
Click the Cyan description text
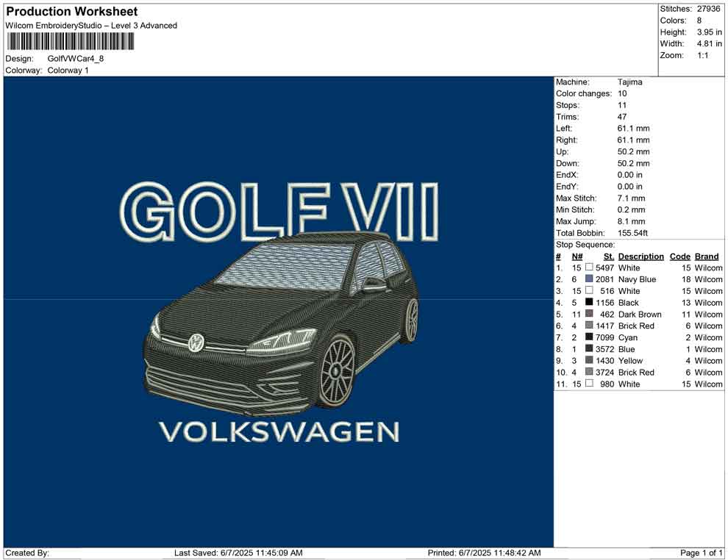coord(628,337)
